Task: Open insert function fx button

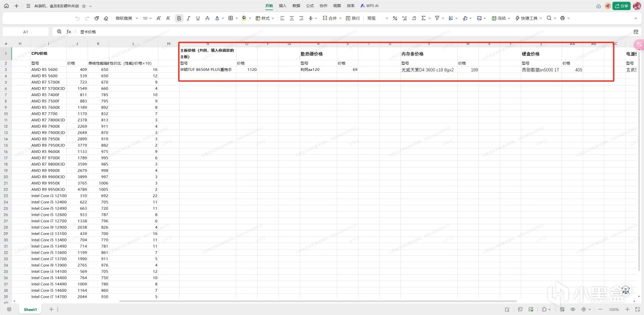Action: pyautogui.click(x=69, y=31)
